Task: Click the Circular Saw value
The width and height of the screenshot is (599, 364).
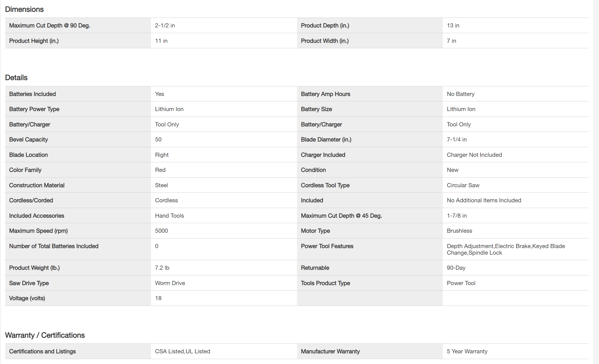Action: point(463,185)
